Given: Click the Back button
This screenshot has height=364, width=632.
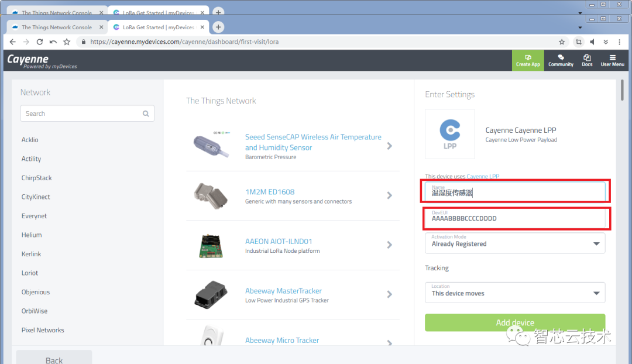Looking at the screenshot, I should coord(54,358).
